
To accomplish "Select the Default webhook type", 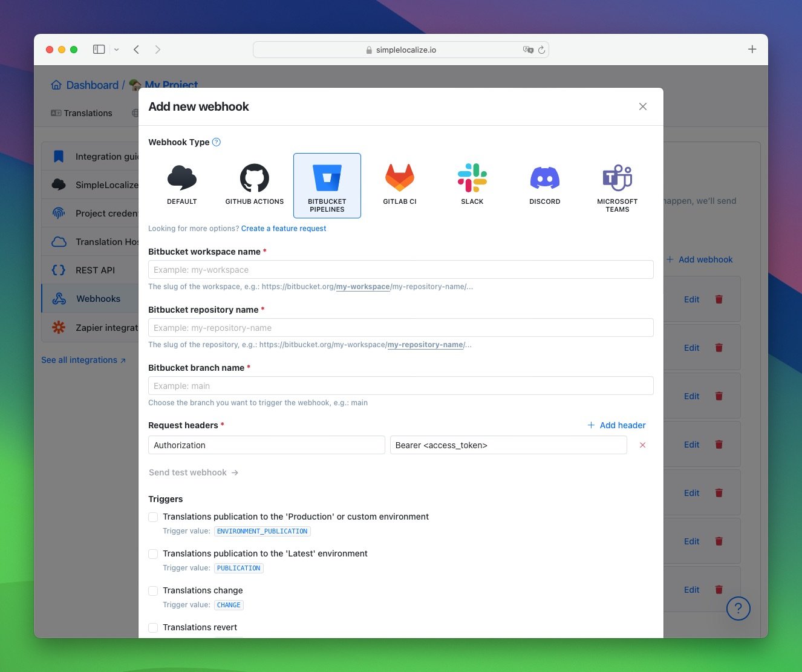I will click(182, 186).
